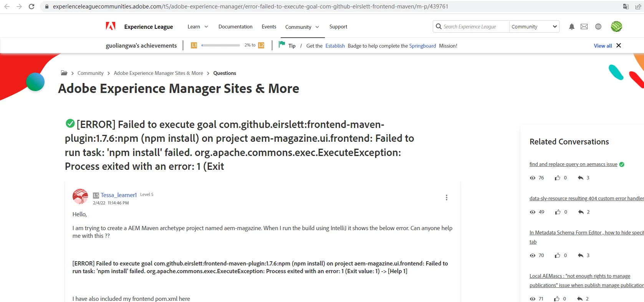The image size is (644, 302).
Task: Click likes thumb icon for data-sly-resource post
Action: tap(558, 212)
